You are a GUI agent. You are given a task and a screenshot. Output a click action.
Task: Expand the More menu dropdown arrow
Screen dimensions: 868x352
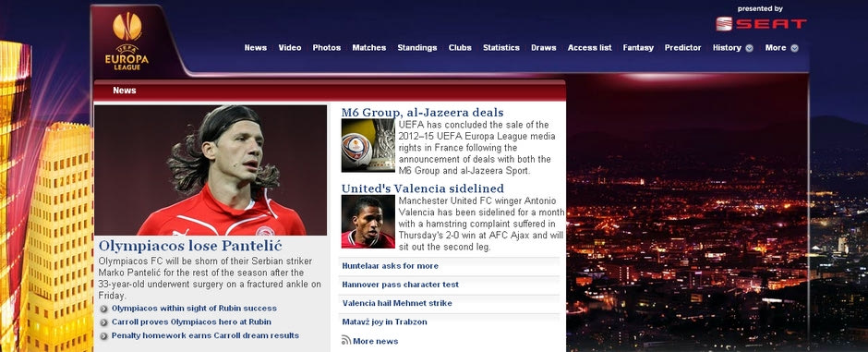point(794,48)
